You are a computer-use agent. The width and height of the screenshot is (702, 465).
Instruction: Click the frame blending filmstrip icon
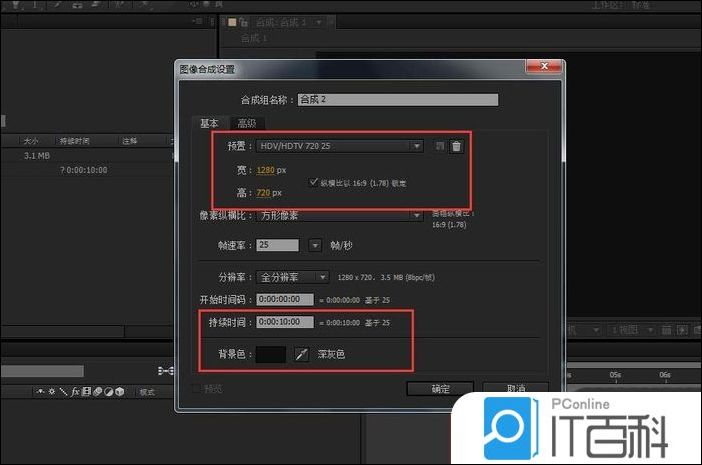click(x=86, y=392)
